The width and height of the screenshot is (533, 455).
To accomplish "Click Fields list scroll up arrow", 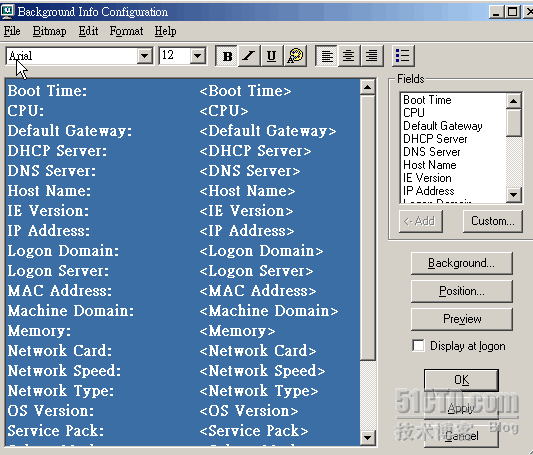I will tap(514, 101).
